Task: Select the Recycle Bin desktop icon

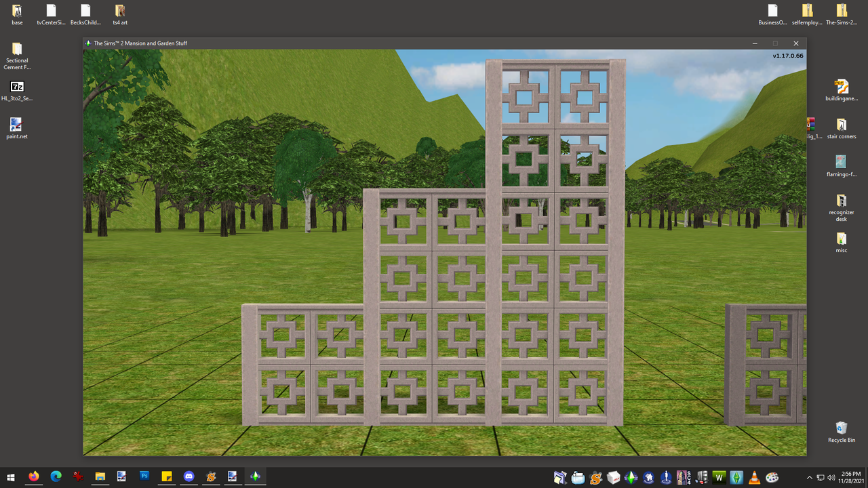Action: point(842,432)
